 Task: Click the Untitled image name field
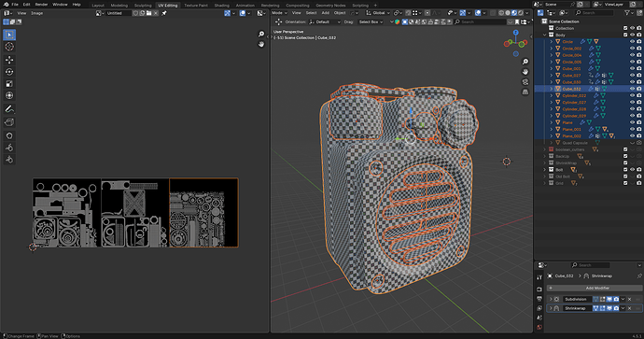(x=118, y=13)
